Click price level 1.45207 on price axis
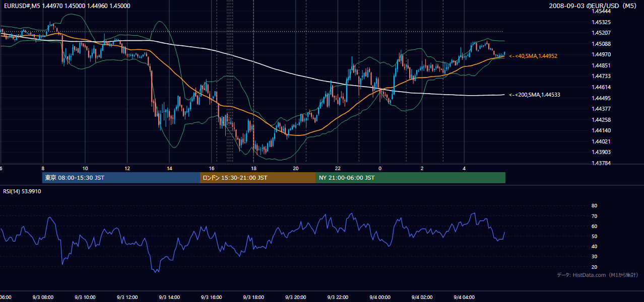The width and height of the screenshot is (644, 302). coord(601,33)
